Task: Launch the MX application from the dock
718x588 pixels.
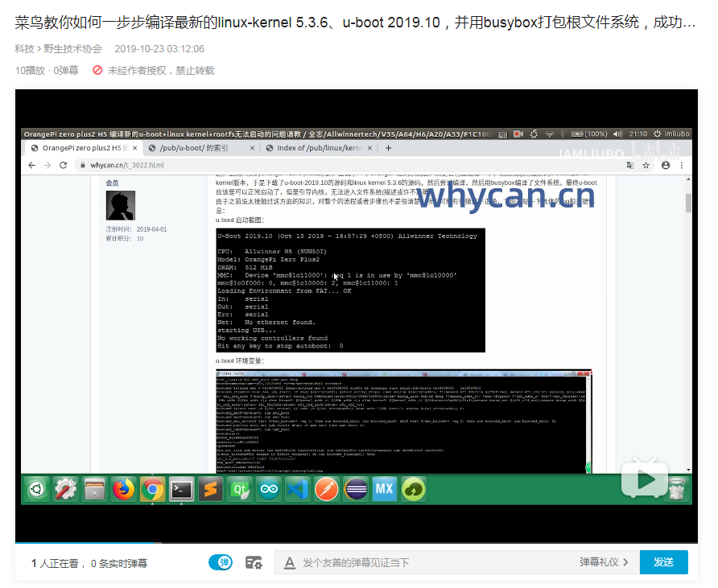Action: click(384, 489)
